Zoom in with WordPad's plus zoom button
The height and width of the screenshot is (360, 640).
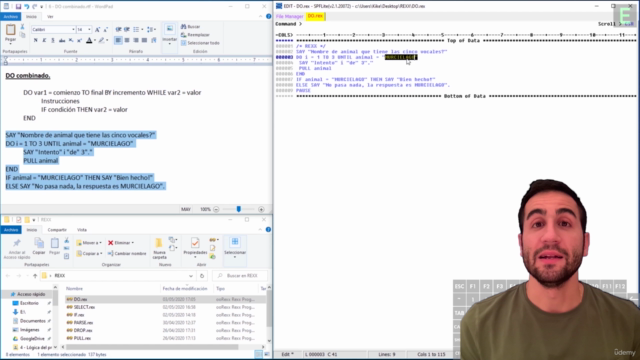point(261,209)
